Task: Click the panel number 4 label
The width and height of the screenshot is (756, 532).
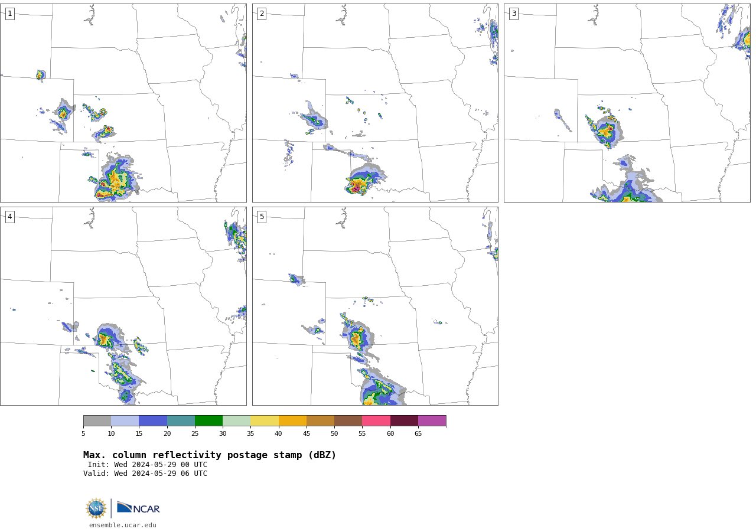Action: (x=9, y=217)
